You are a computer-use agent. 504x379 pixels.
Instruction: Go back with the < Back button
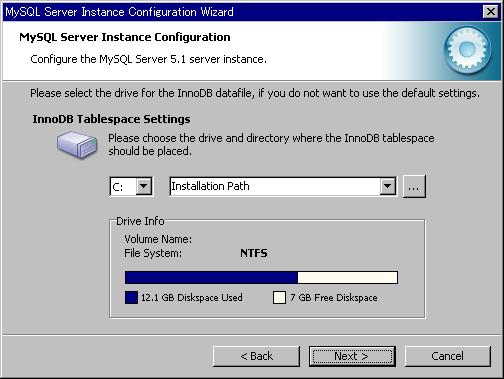coord(256,356)
